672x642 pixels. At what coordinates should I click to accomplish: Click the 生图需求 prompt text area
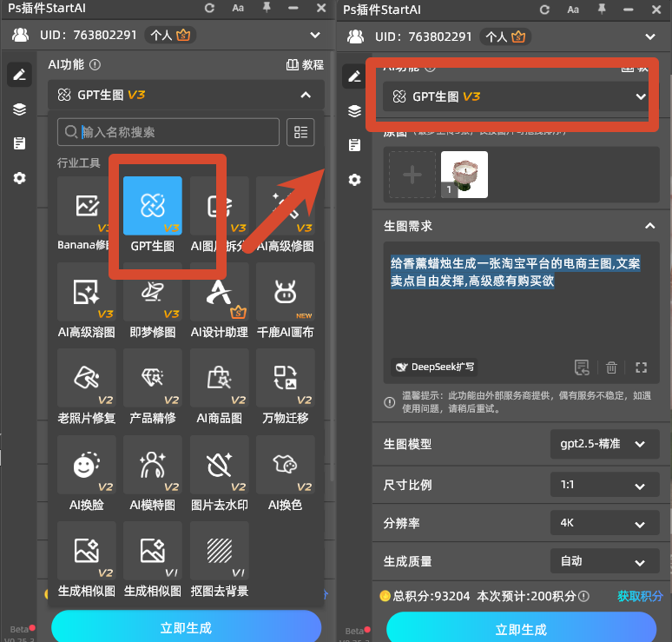pos(521,312)
